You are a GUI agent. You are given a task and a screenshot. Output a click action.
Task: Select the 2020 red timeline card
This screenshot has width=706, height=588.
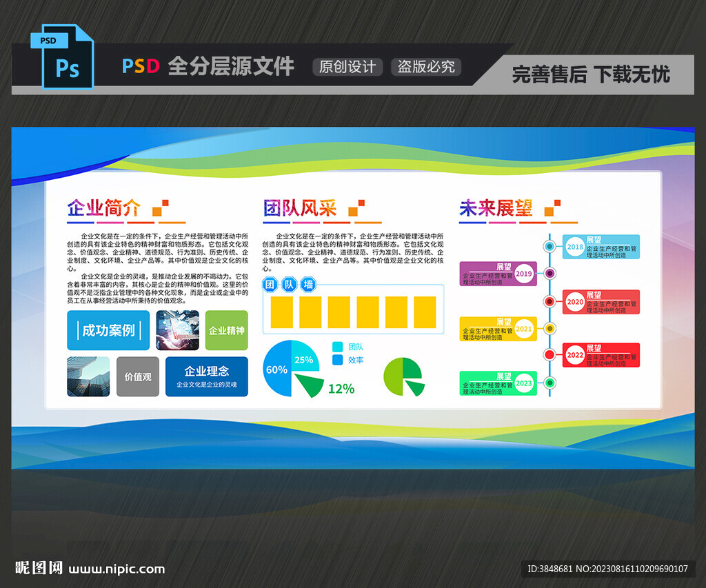pyautogui.click(x=601, y=302)
